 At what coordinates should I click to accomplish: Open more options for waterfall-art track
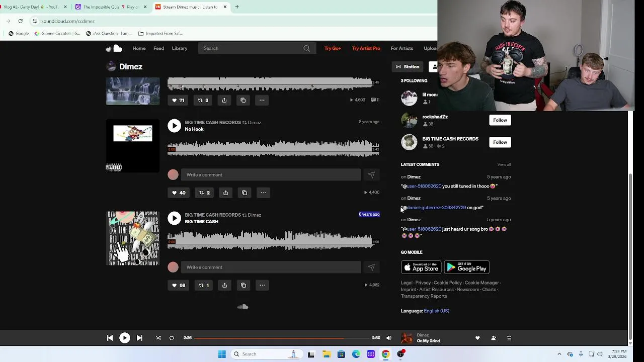click(x=262, y=100)
